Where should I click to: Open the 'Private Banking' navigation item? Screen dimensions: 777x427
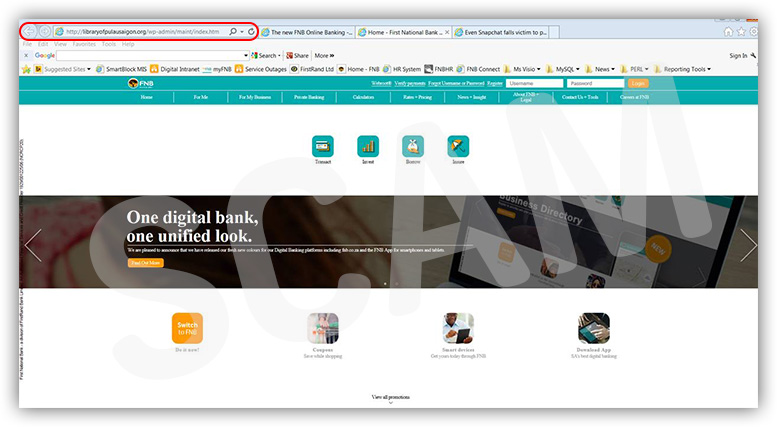[x=309, y=97]
